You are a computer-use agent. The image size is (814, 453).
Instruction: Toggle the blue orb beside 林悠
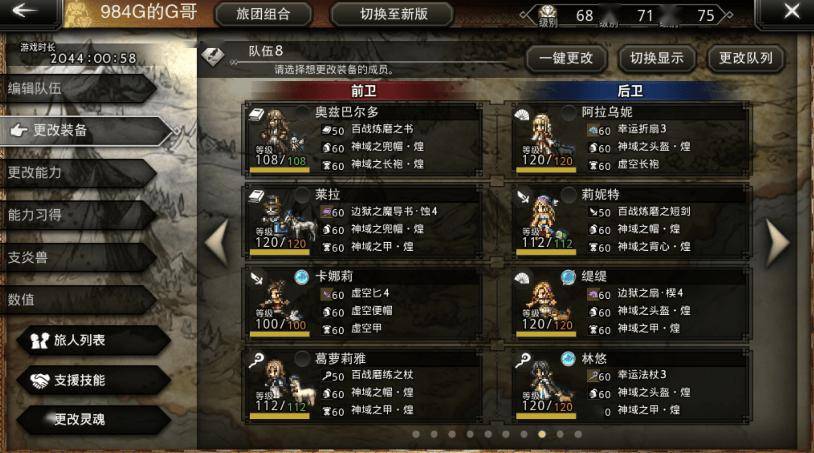[x=568, y=358]
